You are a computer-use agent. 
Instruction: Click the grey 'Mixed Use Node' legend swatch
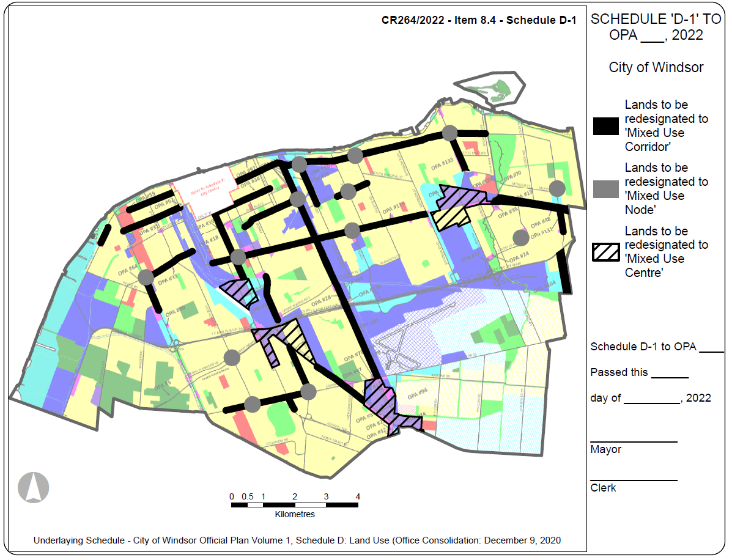(605, 189)
